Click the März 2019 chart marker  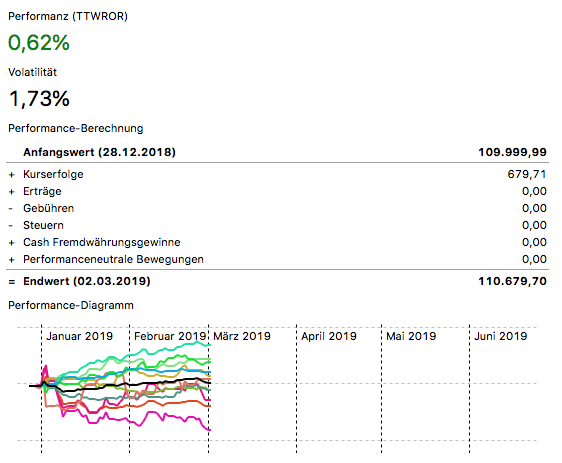click(242, 336)
